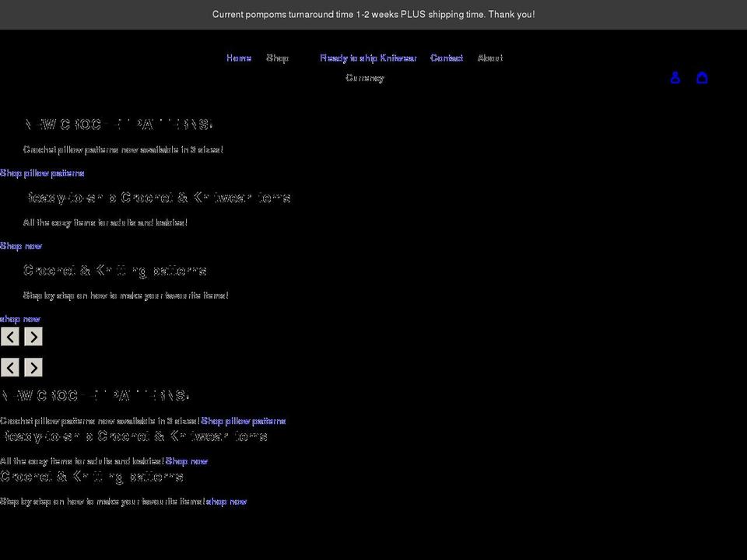Navigate to the Contact page
The image size is (747, 560).
pos(447,58)
